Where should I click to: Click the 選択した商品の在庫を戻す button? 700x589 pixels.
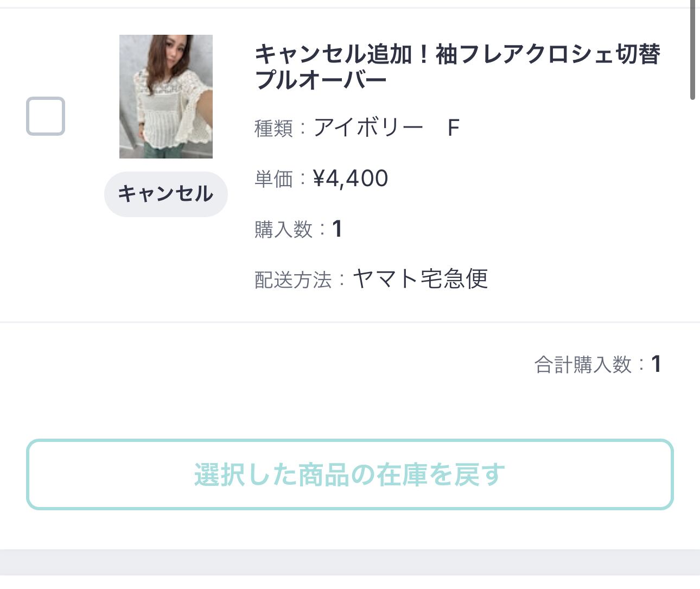(x=350, y=474)
